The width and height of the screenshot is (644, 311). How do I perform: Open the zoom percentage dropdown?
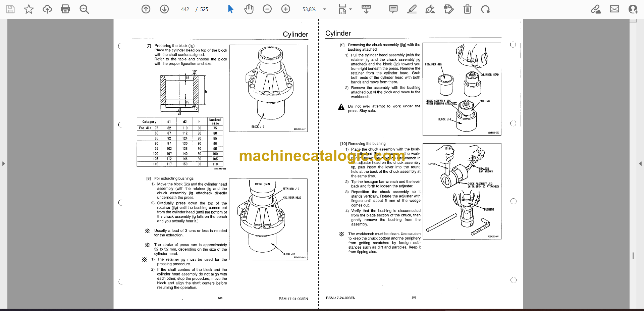325,9
